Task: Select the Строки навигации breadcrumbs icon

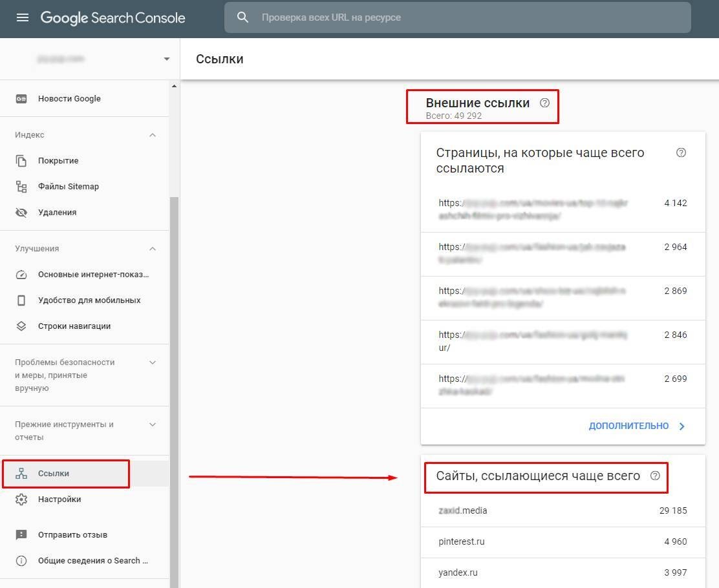Action: 23,326
